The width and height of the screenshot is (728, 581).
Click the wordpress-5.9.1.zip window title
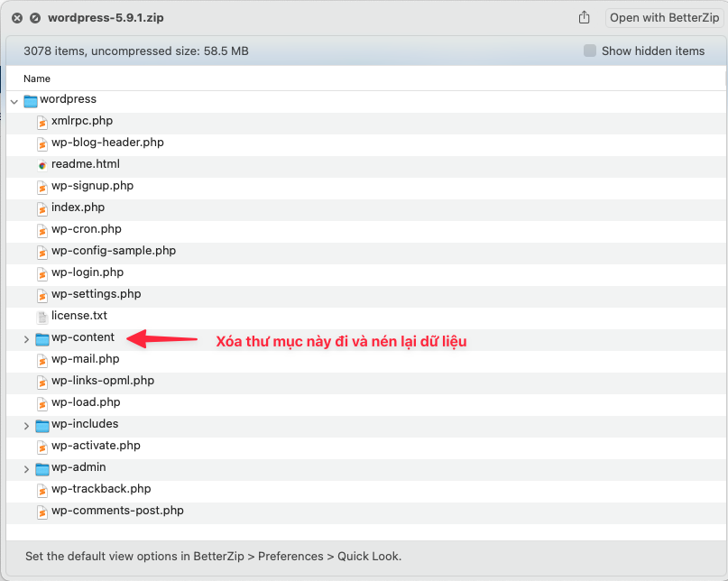point(106,18)
